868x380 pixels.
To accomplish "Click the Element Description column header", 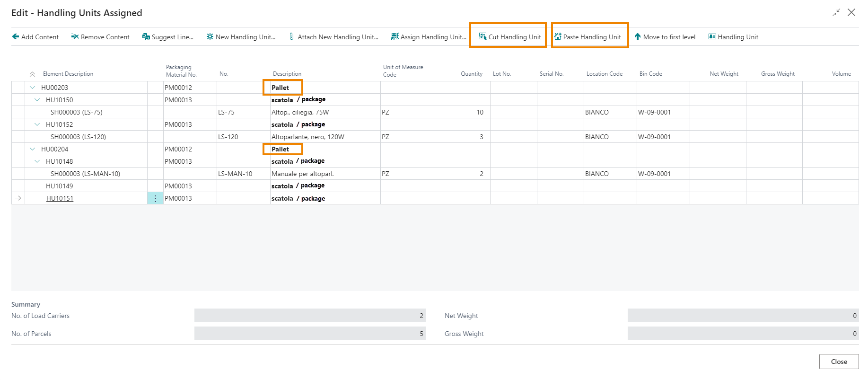I will coord(68,74).
